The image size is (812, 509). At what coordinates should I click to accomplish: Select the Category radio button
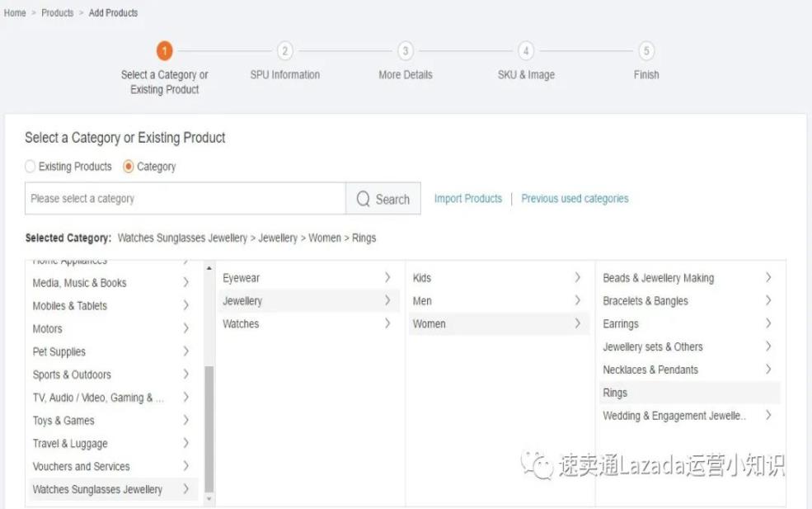coord(129,167)
